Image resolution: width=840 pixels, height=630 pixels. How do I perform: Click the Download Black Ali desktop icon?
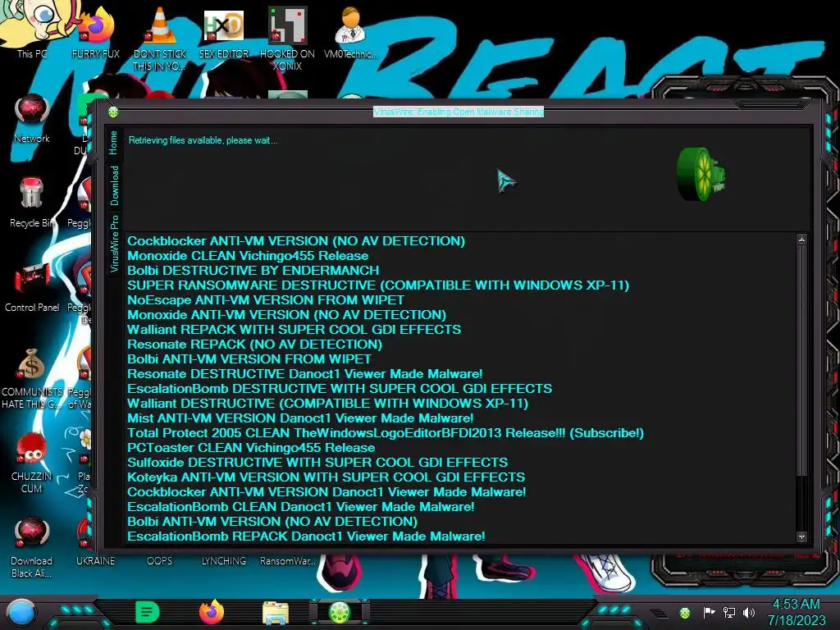[x=32, y=546]
